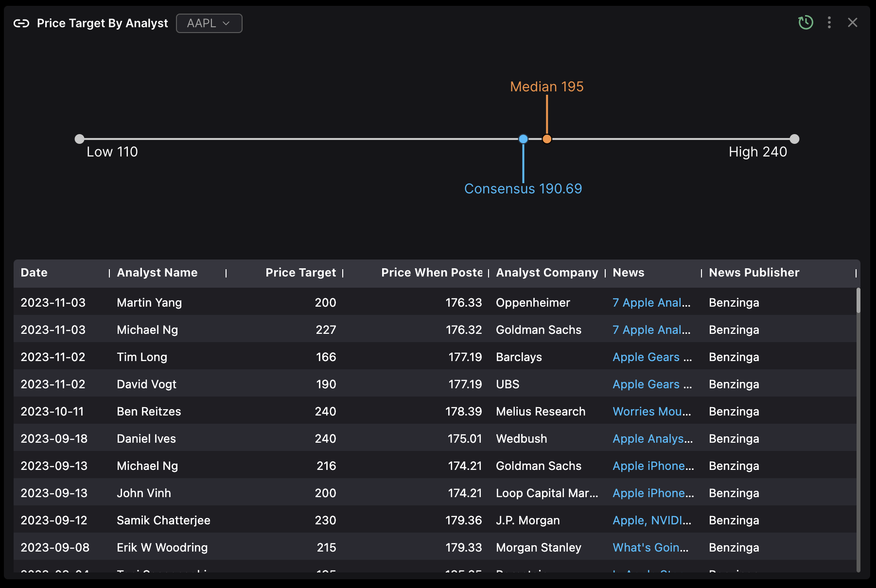Image resolution: width=876 pixels, height=588 pixels.
Task: Click the price target value 227
Action: tap(326, 330)
